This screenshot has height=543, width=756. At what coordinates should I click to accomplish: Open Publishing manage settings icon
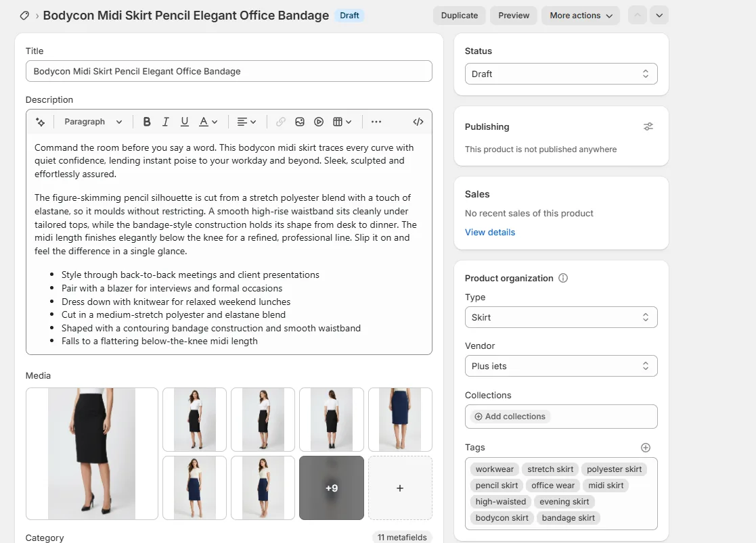point(648,126)
